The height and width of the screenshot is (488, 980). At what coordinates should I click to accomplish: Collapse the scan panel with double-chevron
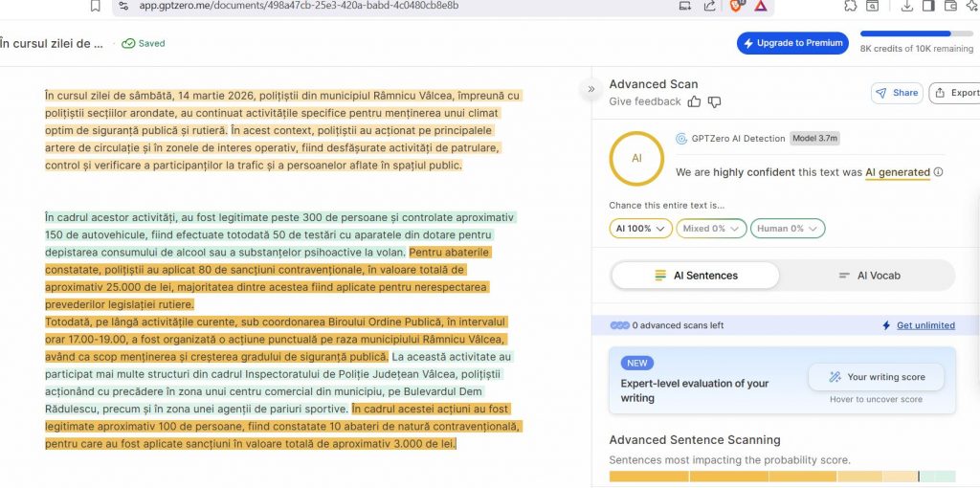point(590,88)
